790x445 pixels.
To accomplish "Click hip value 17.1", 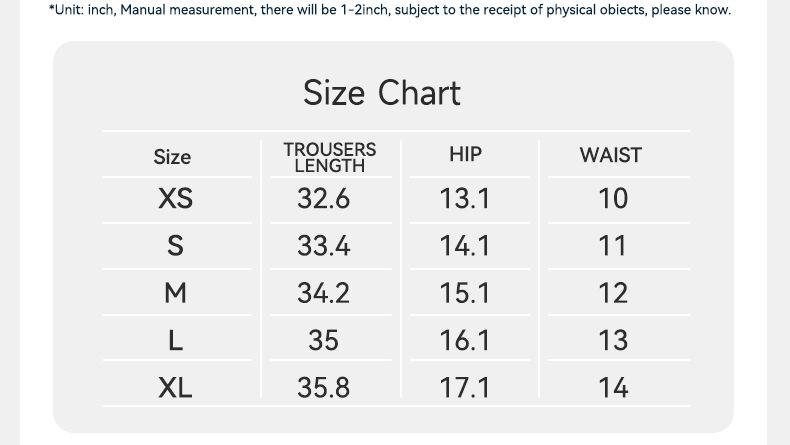I will point(465,388).
